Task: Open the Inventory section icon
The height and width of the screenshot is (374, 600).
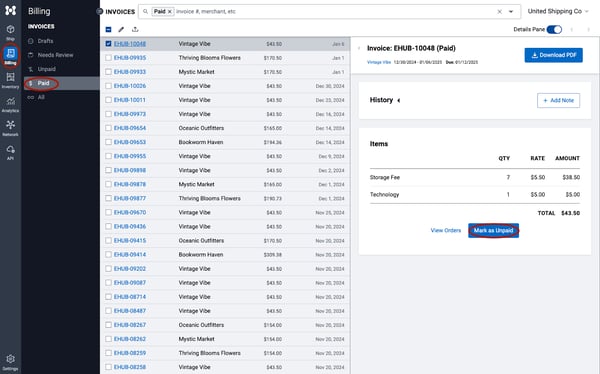Action: (x=10, y=80)
